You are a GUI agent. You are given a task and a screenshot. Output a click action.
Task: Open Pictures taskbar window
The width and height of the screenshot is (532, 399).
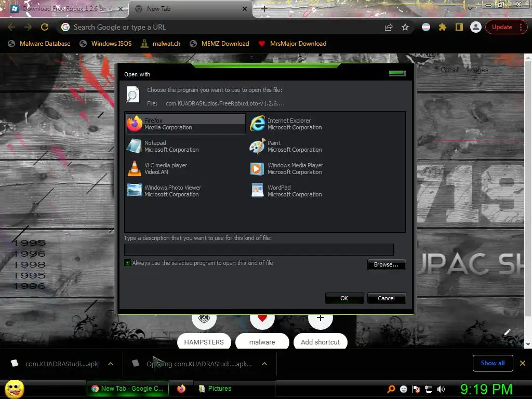pos(234,389)
